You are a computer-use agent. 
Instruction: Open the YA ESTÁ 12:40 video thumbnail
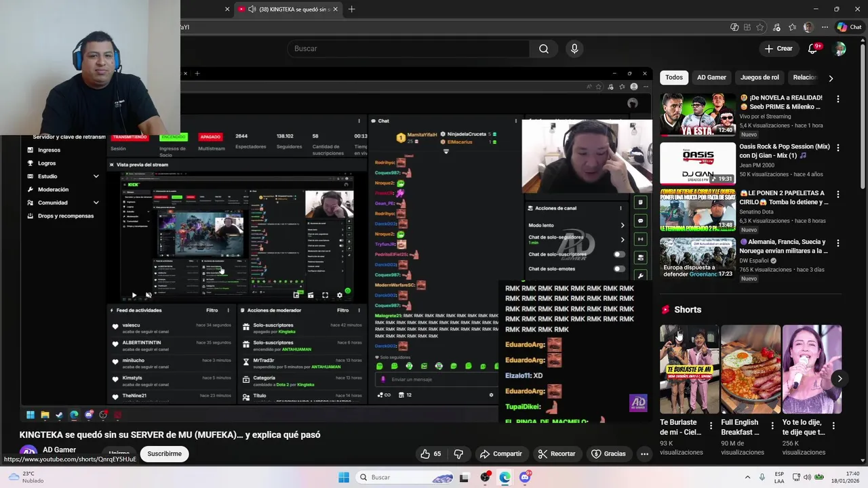(698, 115)
